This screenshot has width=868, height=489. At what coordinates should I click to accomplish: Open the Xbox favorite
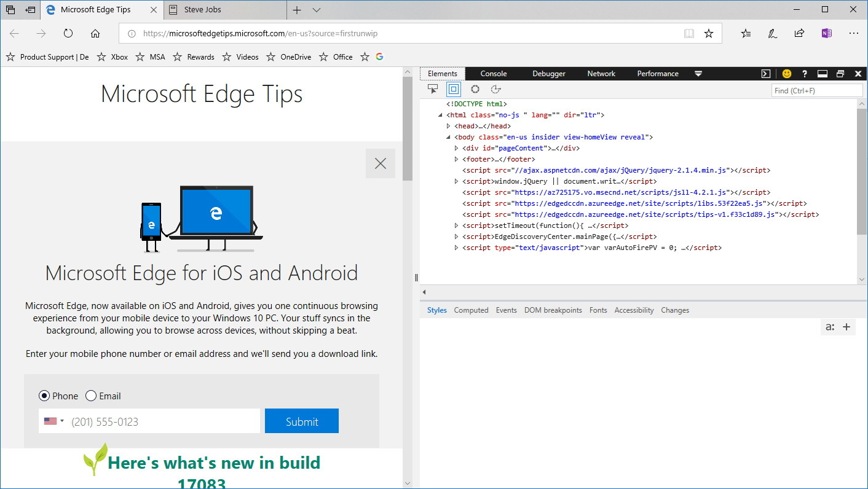tap(112, 57)
